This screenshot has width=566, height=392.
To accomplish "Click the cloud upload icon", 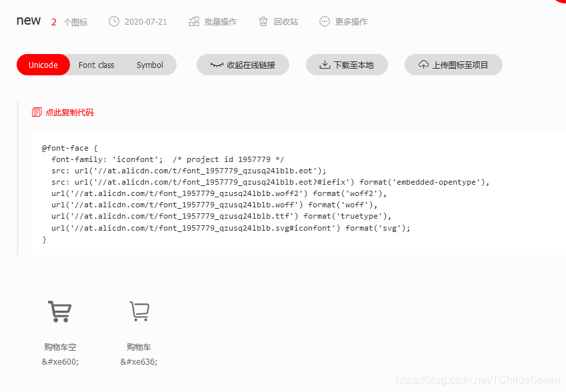I will point(424,65).
